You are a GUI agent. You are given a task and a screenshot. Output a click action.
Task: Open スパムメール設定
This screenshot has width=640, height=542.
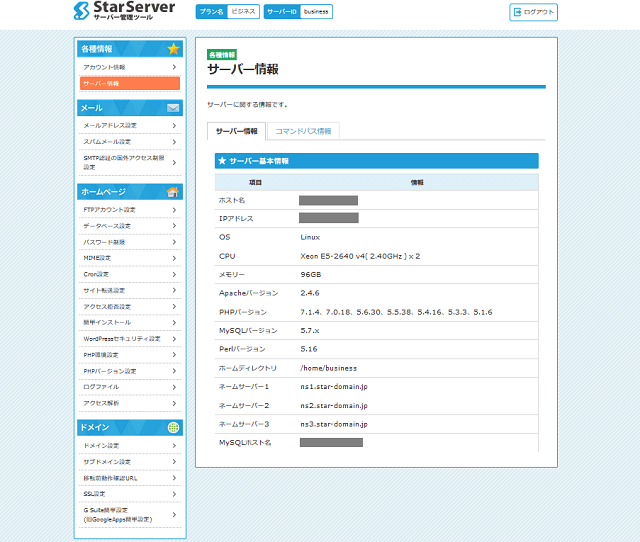[130, 142]
